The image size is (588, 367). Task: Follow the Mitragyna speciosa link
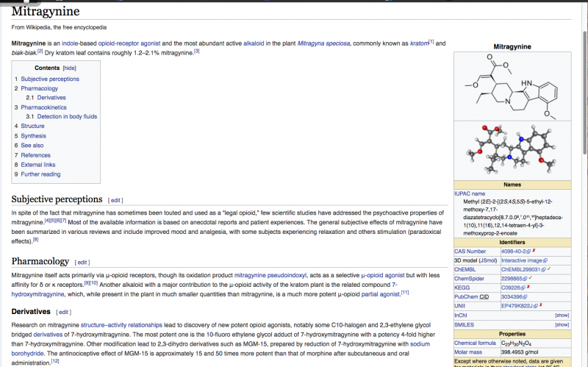[x=324, y=43]
